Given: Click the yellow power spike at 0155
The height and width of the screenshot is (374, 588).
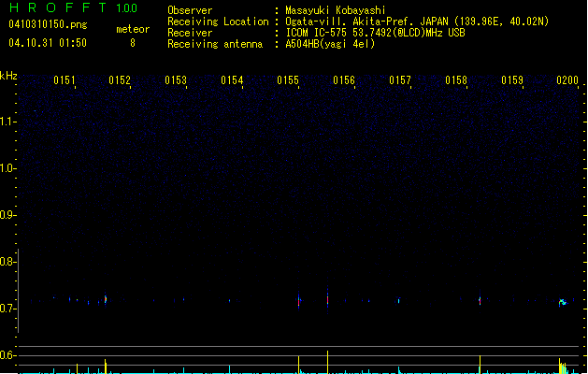Looking at the screenshot, I should pos(299,365).
